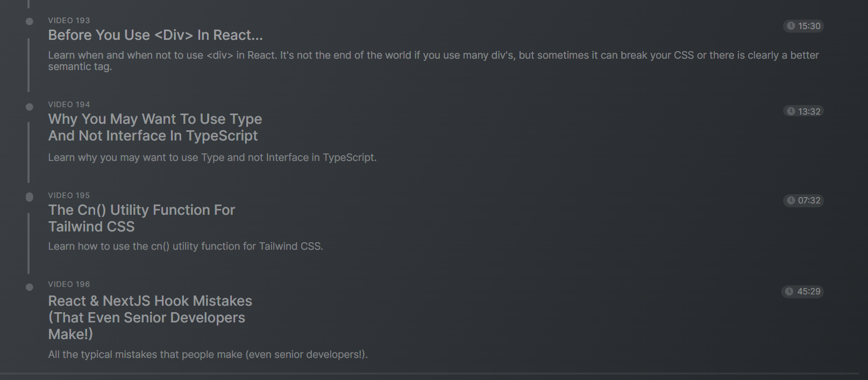Select the timeline dot for Video 196
The height and width of the screenshot is (380, 868).
[30, 287]
